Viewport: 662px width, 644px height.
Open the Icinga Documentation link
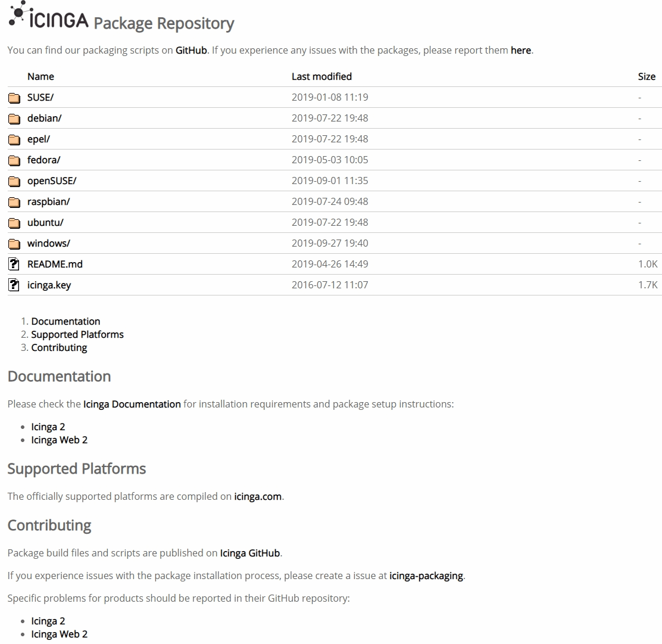132,404
